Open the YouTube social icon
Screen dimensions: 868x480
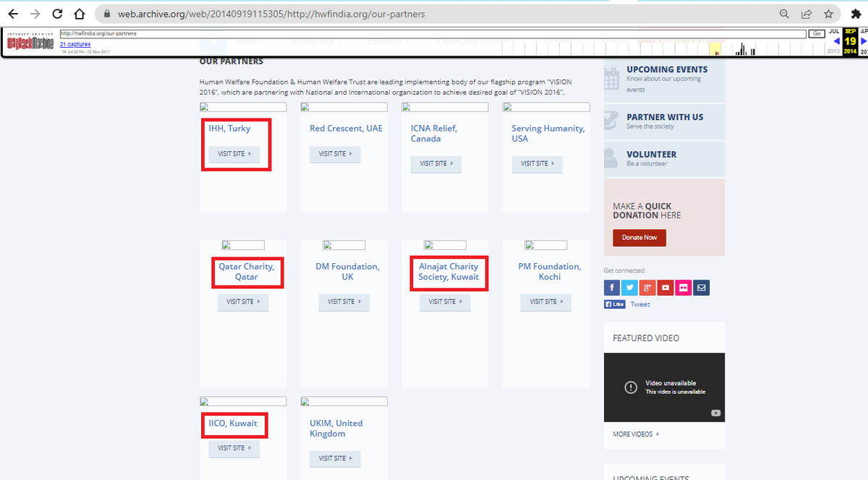[x=665, y=288]
